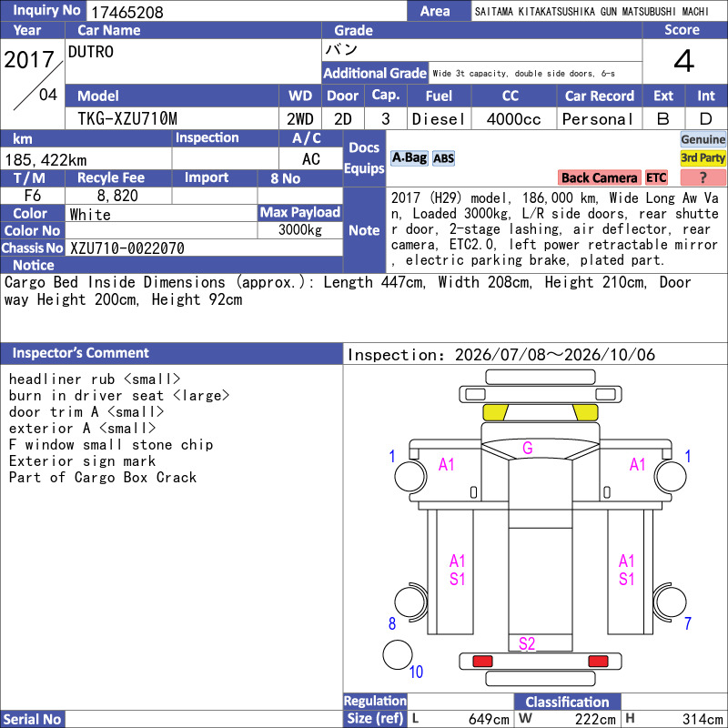Image resolution: width=728 pixels, height=728 pixels.
Task: Click the Inquiry No value 17465208
Action: pos(127,12)
